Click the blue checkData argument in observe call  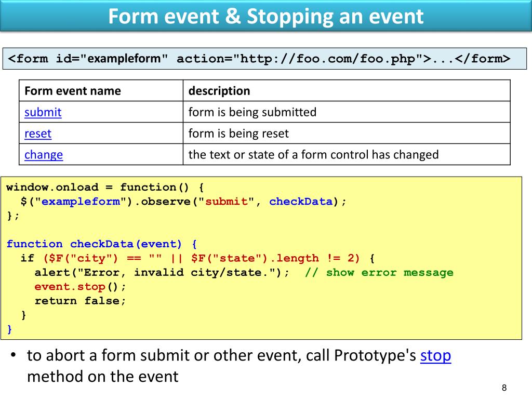click(x=301, y=202)
